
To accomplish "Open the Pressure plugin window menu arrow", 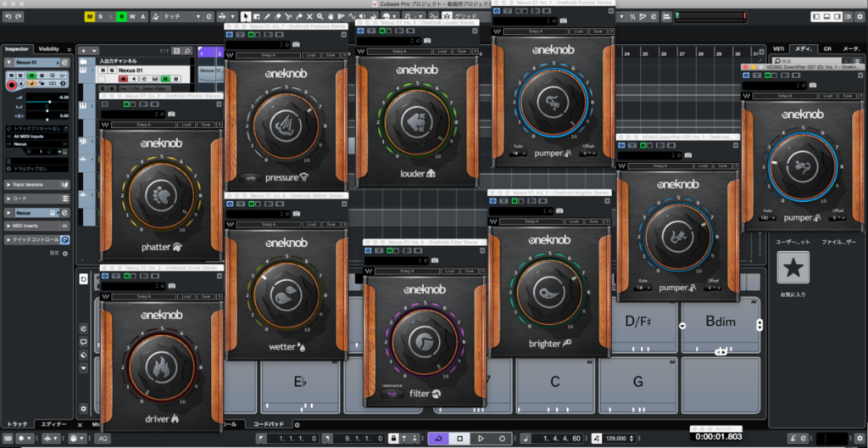I will (344, 35).
